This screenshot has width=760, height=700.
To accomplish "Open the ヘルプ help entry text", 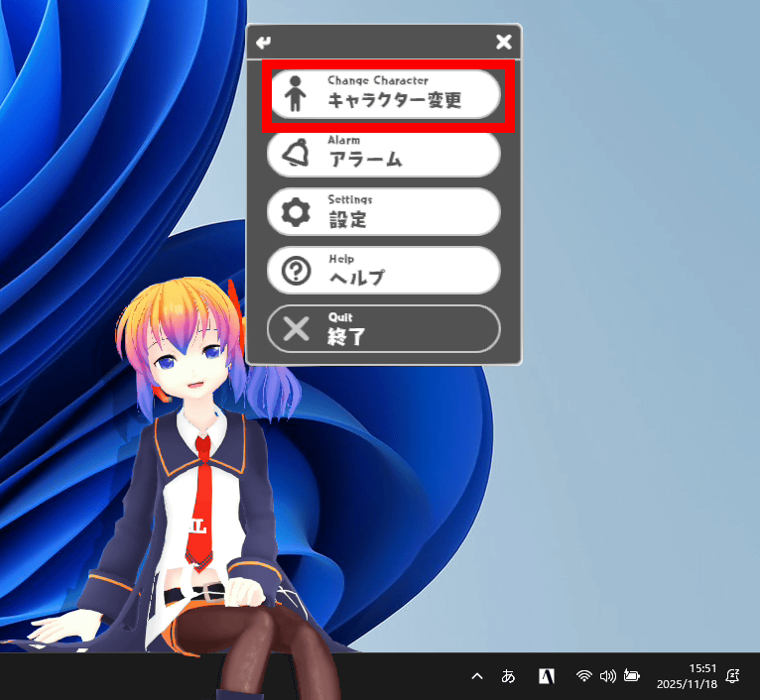I will tap(356, 278).
